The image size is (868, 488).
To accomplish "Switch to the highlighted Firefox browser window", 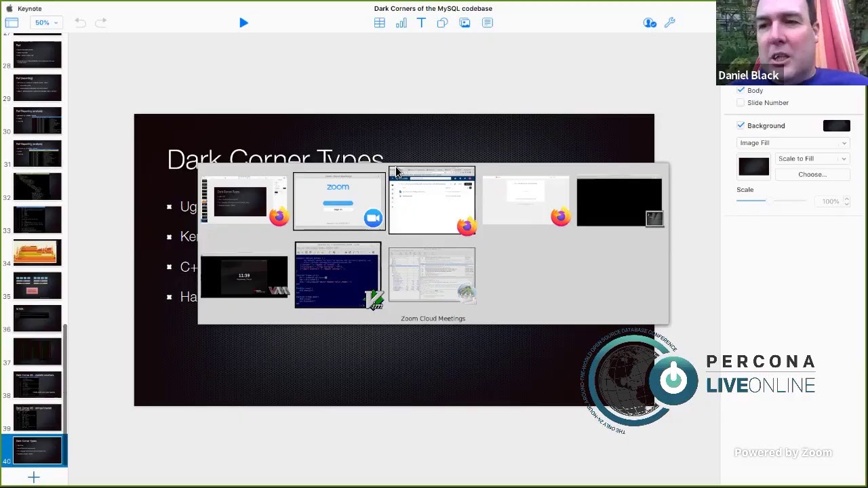I will (x=432, y=200).
